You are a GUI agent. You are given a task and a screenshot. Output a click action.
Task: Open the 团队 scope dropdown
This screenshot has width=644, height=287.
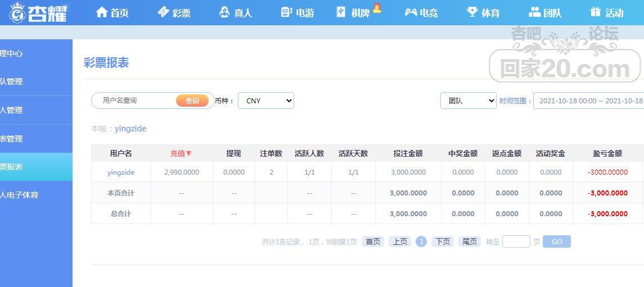[469, 101]
